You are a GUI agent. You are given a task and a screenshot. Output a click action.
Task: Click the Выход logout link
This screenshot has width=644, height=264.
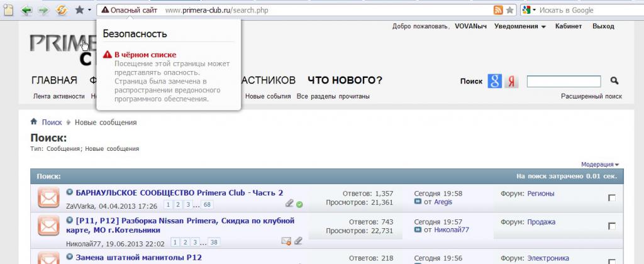[x=603, y=26]
